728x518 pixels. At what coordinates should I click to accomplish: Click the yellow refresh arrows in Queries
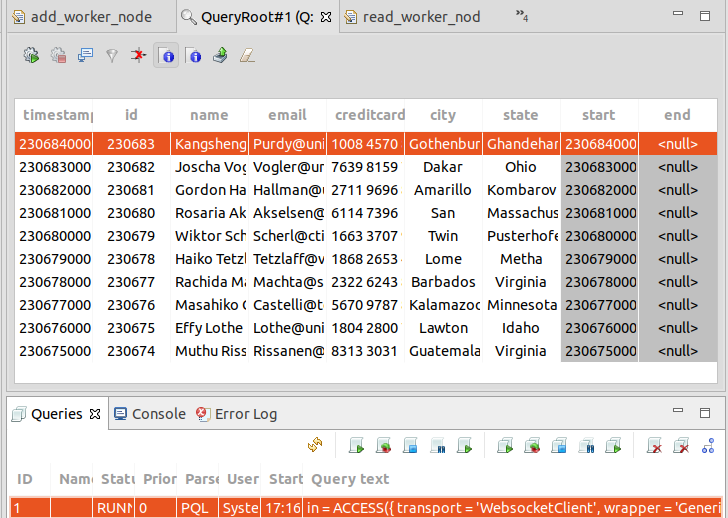pos(315,446)
